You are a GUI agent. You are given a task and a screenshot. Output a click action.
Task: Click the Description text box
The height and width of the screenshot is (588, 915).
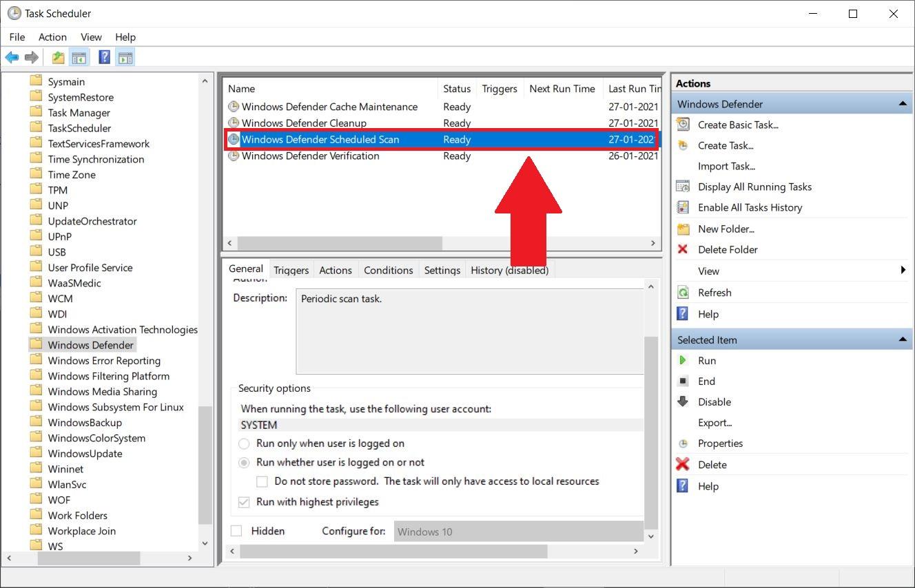[469, 331]
